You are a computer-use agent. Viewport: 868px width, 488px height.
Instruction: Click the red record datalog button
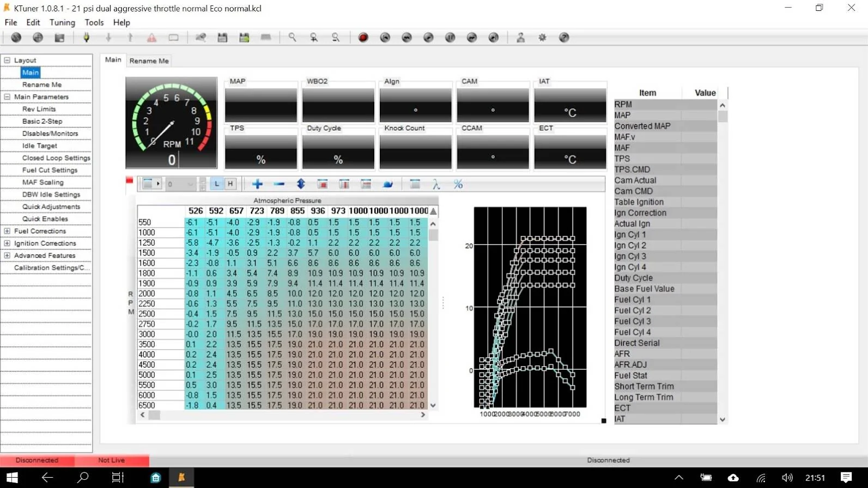(x=363, y=38)
